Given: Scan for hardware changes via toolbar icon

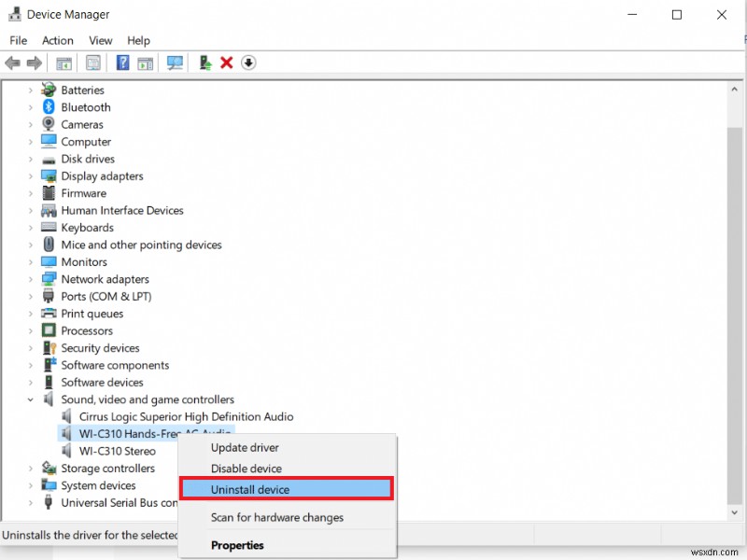Looking at the screenshot, I should (176, 63).
